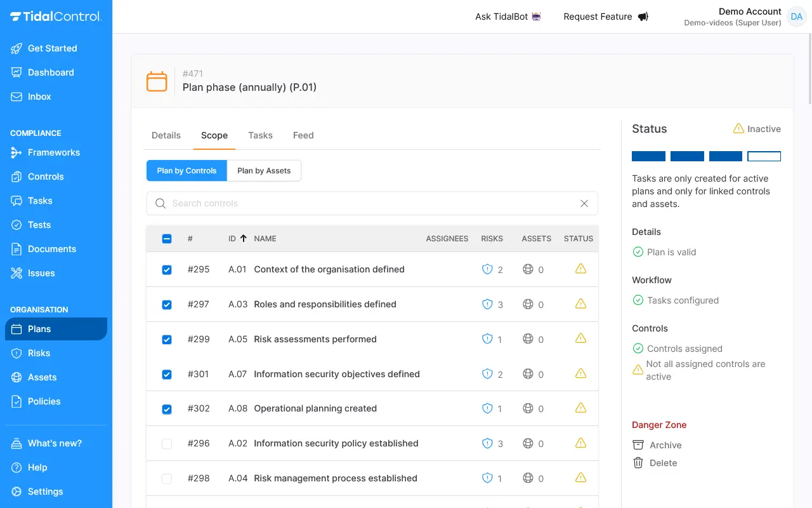This screenshot has height=508, width=812.
Task: Uncheck control A.01 Context of the organisation
Action: point(167,270)
